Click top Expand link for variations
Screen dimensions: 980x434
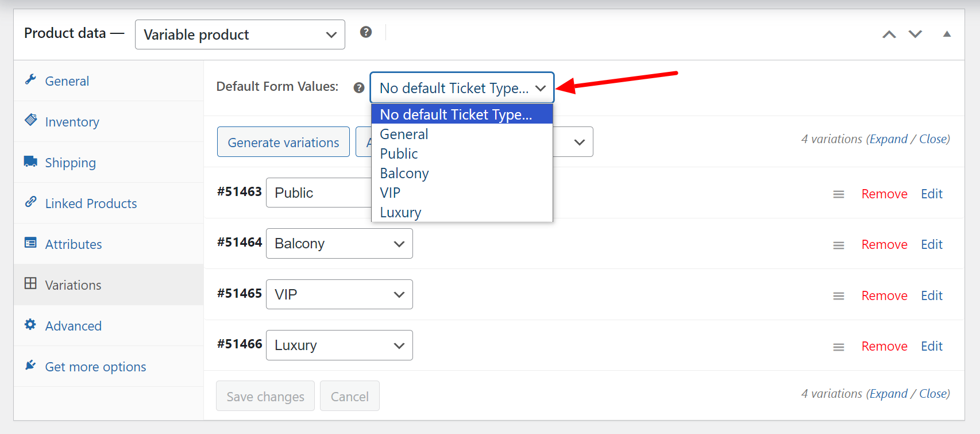click(x=889, y=139)
